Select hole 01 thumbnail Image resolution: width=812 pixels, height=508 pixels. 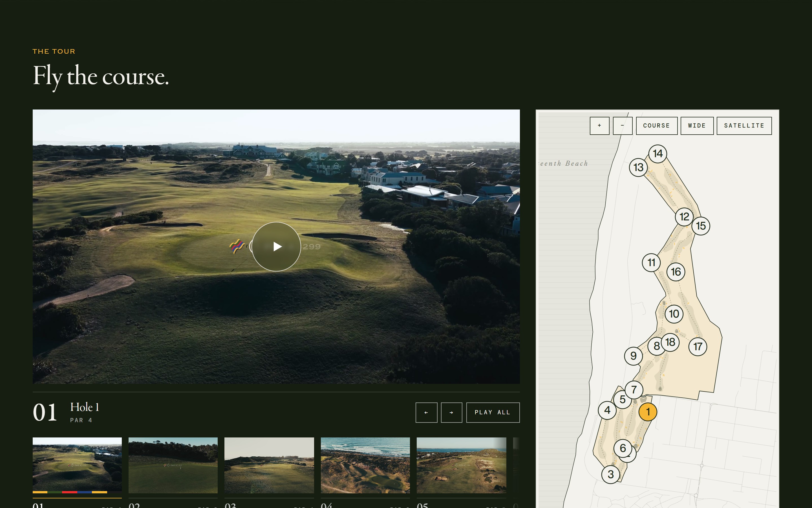click(77, 465)
